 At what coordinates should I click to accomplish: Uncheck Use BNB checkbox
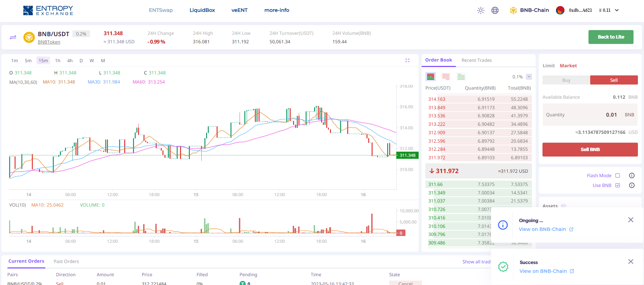[x=618, y=185]
